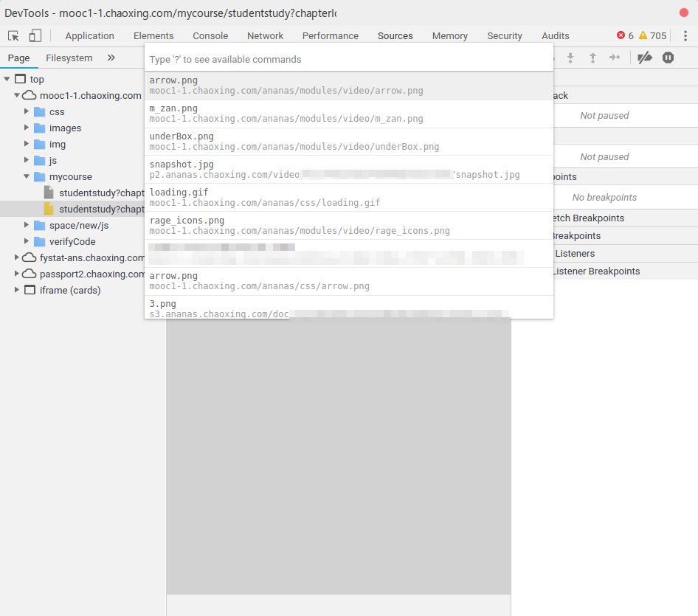Expand the verifyCode folder arrow
This screenshot has height=616, width=698.
pyautogui.click(x=27, y=241)
